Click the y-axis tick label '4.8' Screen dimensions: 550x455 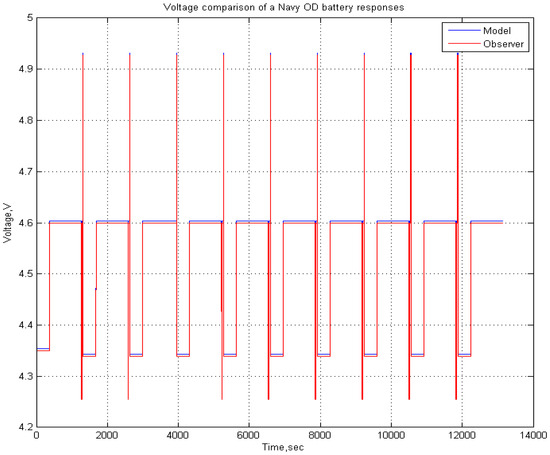click(25, 120)
